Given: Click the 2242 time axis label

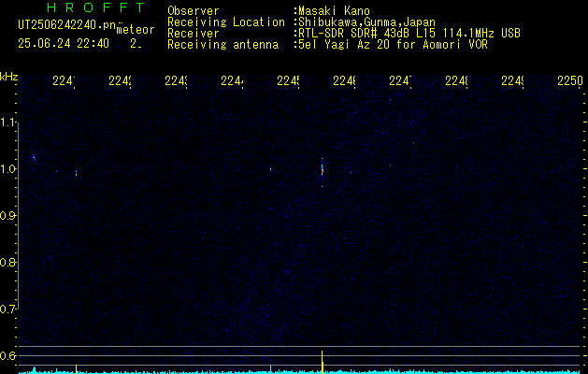Looking at the screenshot, I should 120,80.
